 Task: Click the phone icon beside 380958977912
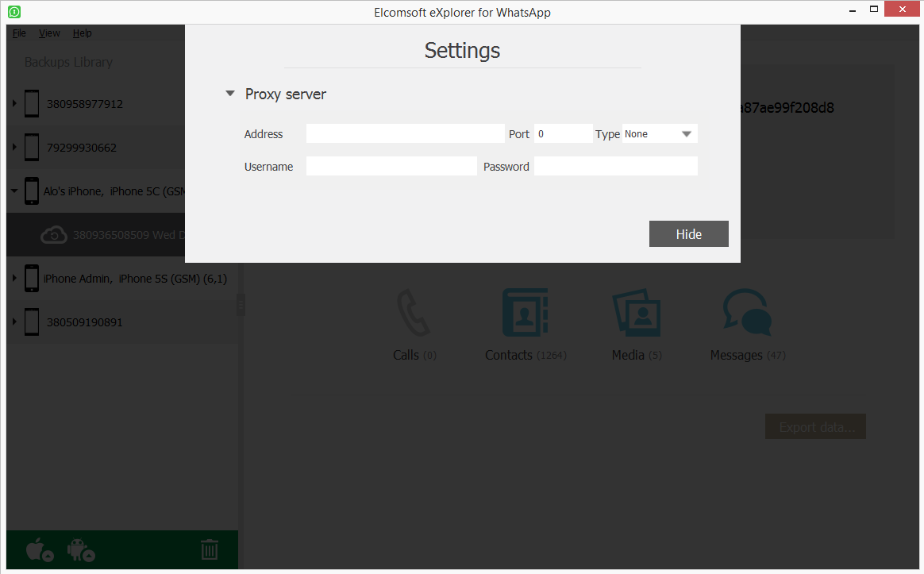click(32, 104)
